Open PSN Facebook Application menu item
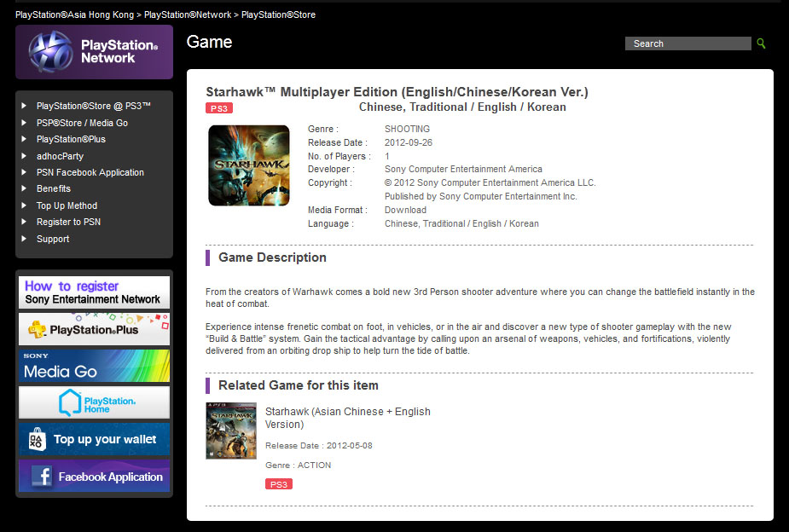This screenshot has width=789, height=532. pyautogui.click(x=90, y=172)
